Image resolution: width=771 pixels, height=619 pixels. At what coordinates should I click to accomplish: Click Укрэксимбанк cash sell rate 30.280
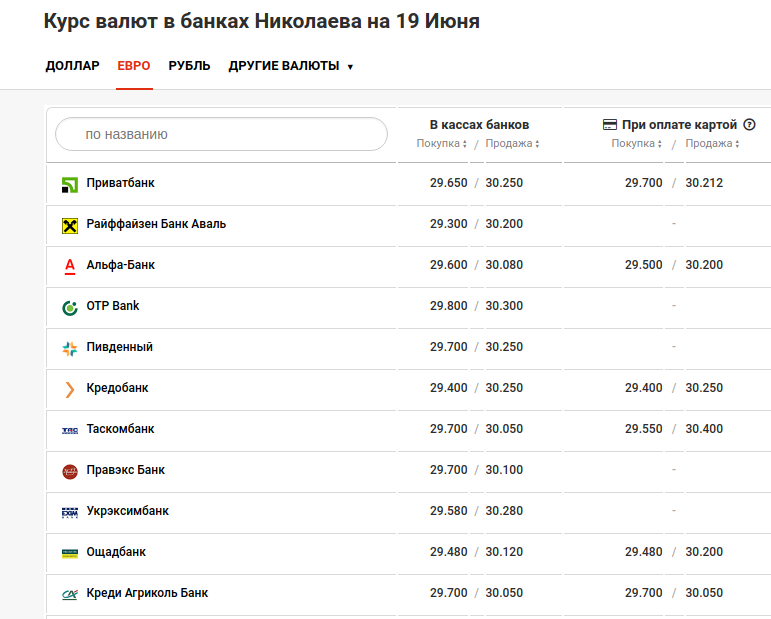click(504, 511)
